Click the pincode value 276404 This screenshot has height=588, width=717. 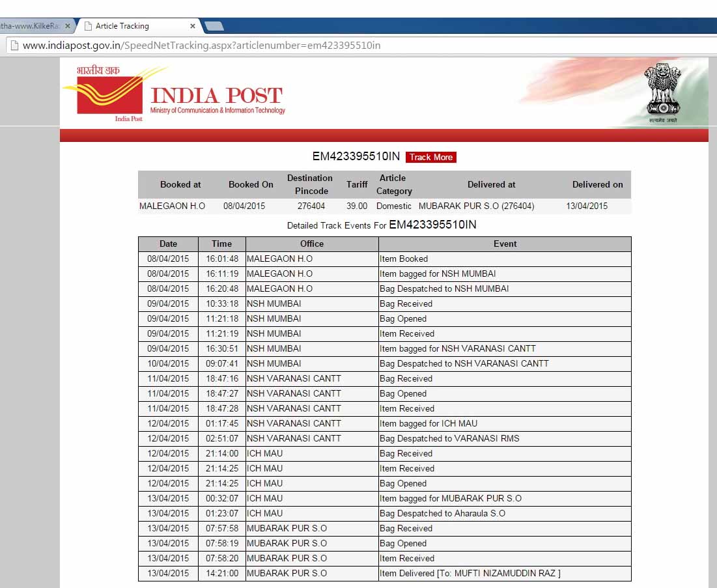tap(311, 206)
